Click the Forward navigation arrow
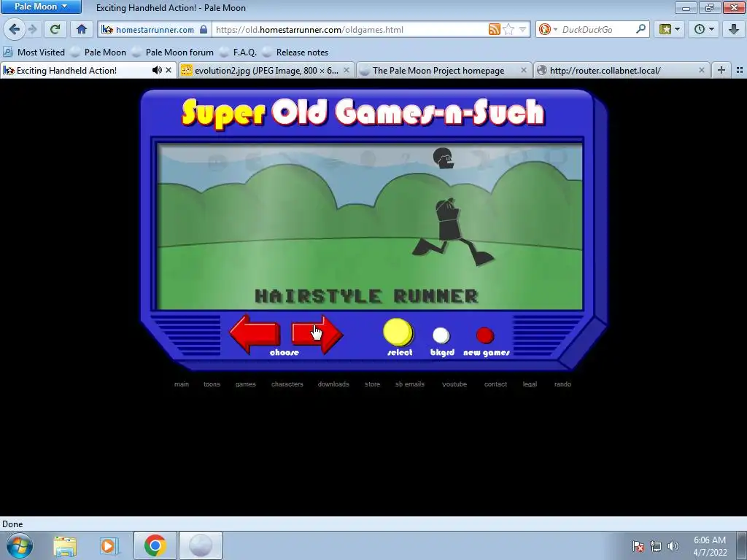747x560 pixels. coord(32,29)
